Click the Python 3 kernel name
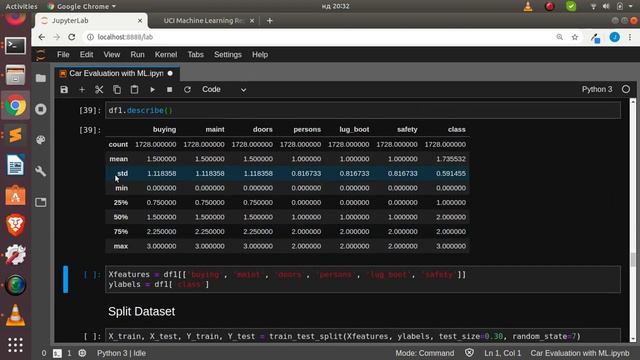 point(597,89)
